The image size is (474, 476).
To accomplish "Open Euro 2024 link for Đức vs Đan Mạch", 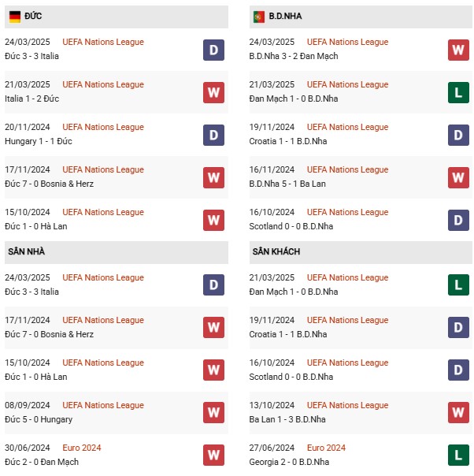I will [82, 448].
